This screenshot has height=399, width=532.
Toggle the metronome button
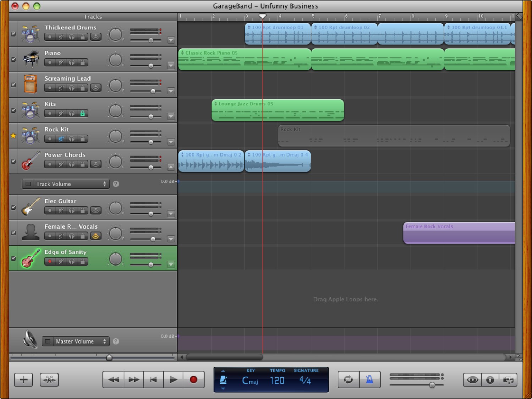(x=369, y=379)
